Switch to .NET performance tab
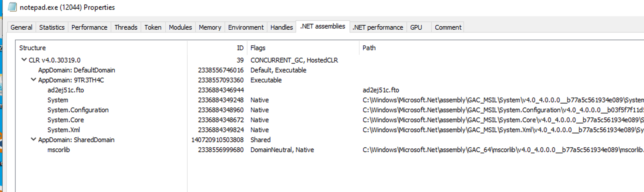This screenshot has height=192, width=644. [378, 27]
